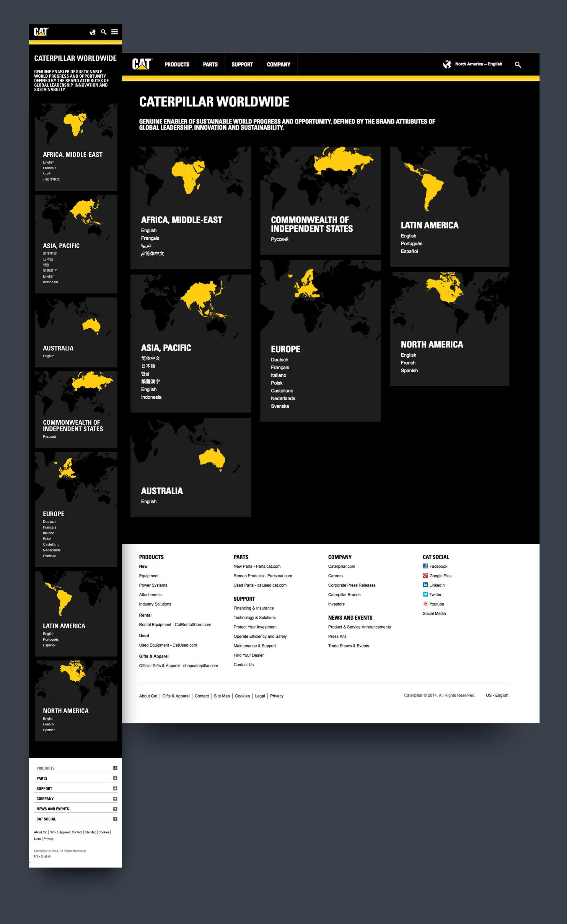This screenshot has width=567, height=924.
Task: Open the Youtube icon link
Action: pos(425,604)
